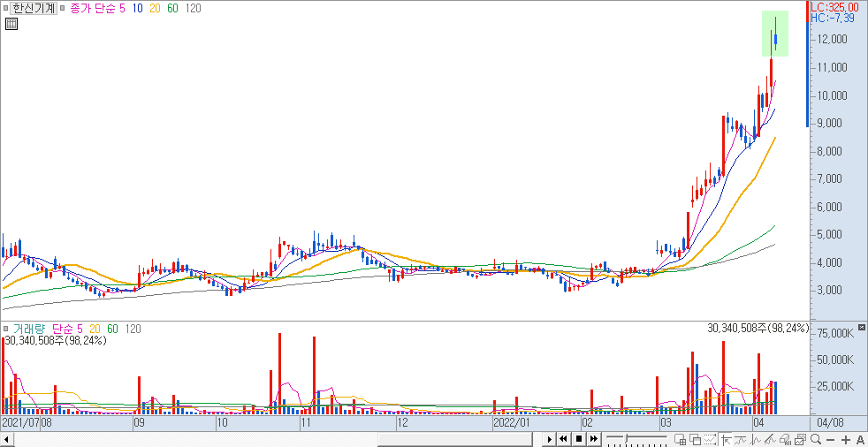Toggle the square marker before 거래량
Image resolution: width=868 pixels, height=447 pixels.
pos(5,330)
